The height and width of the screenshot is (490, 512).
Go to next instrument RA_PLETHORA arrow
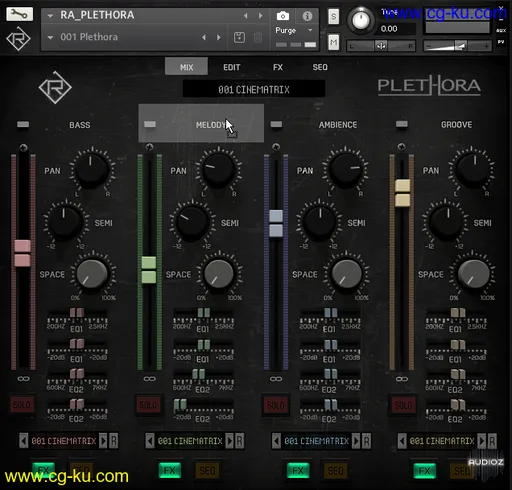coord(260,16)
